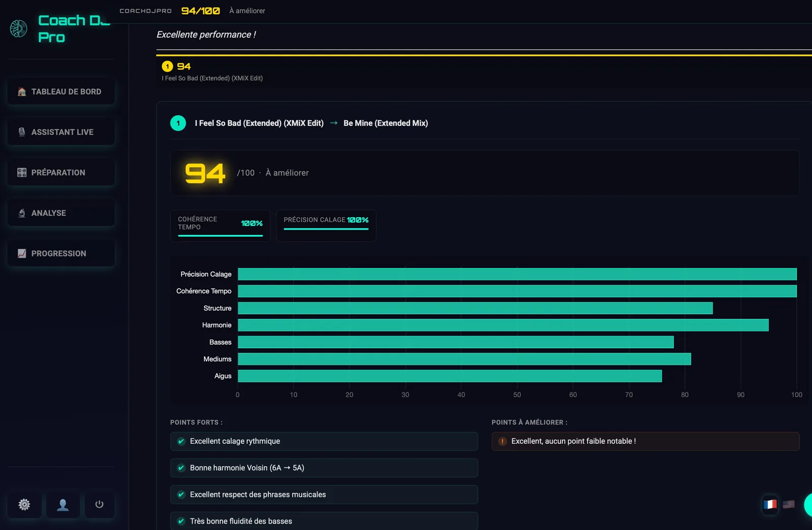Viewport: 812px width, 530px height.
Task: Click the Coach DJ Pro brain logo
Action: point(18,28)
